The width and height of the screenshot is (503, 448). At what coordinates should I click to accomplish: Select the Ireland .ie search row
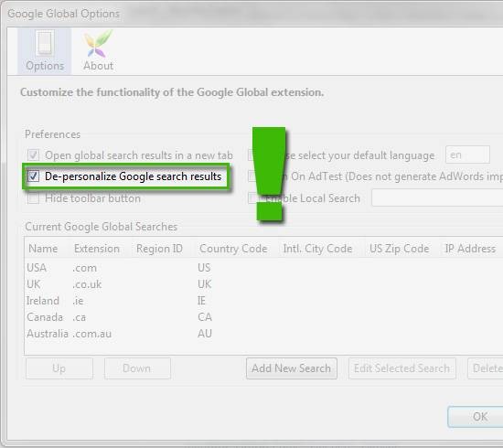click(x=263, y=301)
